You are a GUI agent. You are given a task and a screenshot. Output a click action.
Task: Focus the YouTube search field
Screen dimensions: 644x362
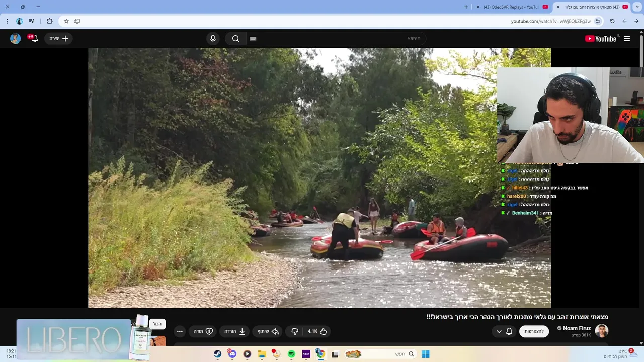tap(336, 39)
